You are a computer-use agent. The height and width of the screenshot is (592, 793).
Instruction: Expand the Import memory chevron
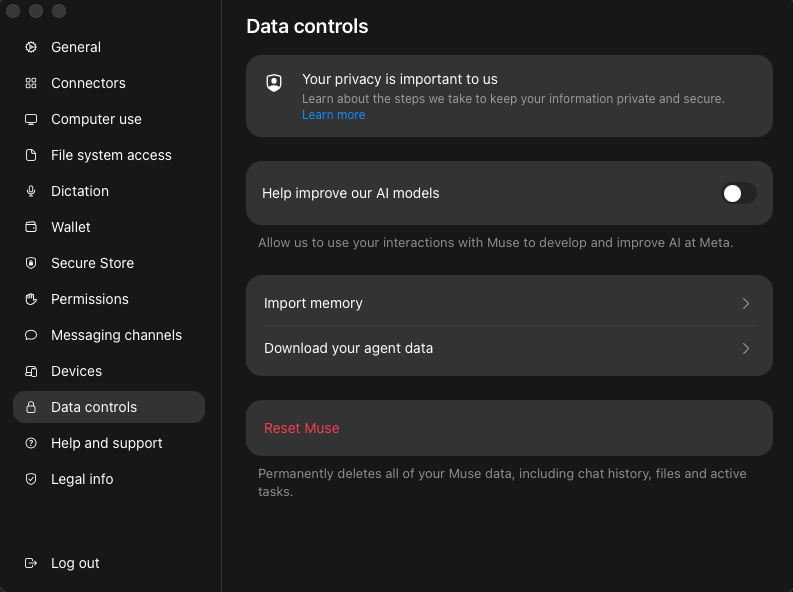pyautogui.click(x=745, y=303)
